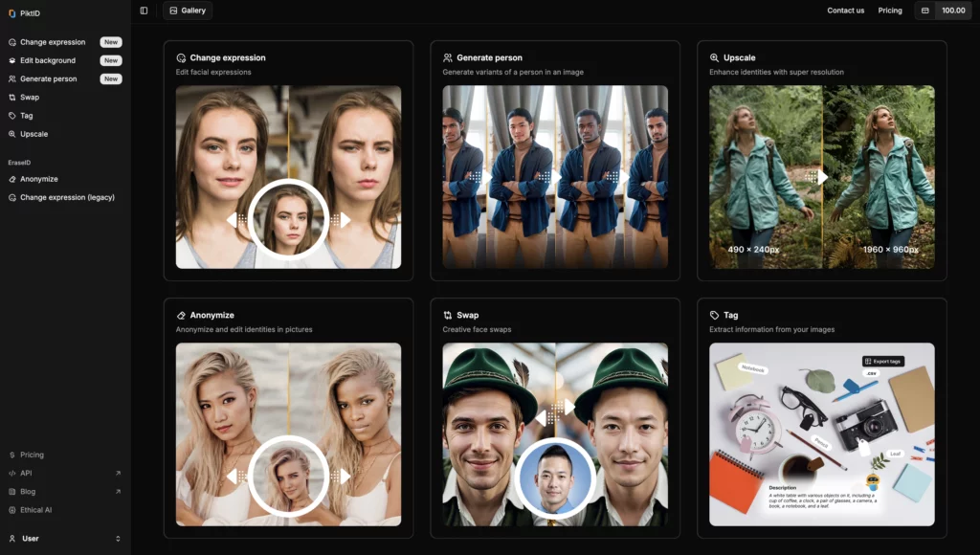
Task: Select the Change expression tool
Action: tap(53, 42)
